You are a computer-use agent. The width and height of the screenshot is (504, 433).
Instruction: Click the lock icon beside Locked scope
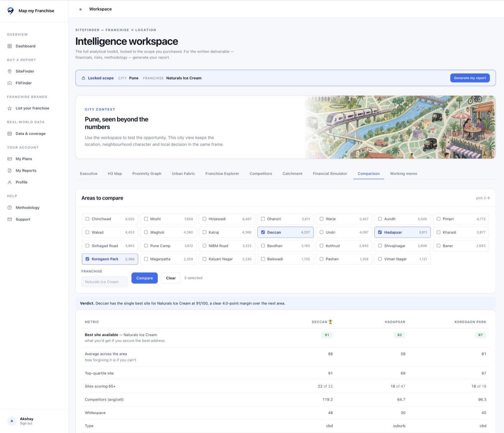pyautogui.click(x=84, y=78)
